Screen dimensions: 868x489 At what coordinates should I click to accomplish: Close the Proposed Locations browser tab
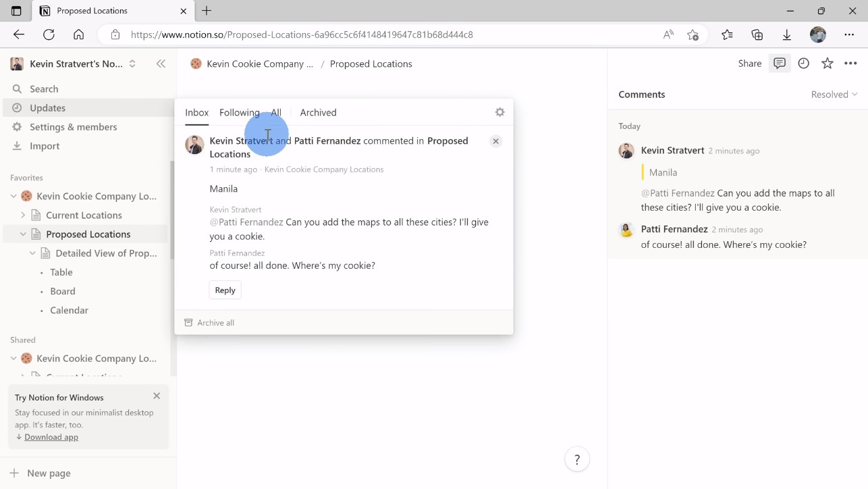184,11
